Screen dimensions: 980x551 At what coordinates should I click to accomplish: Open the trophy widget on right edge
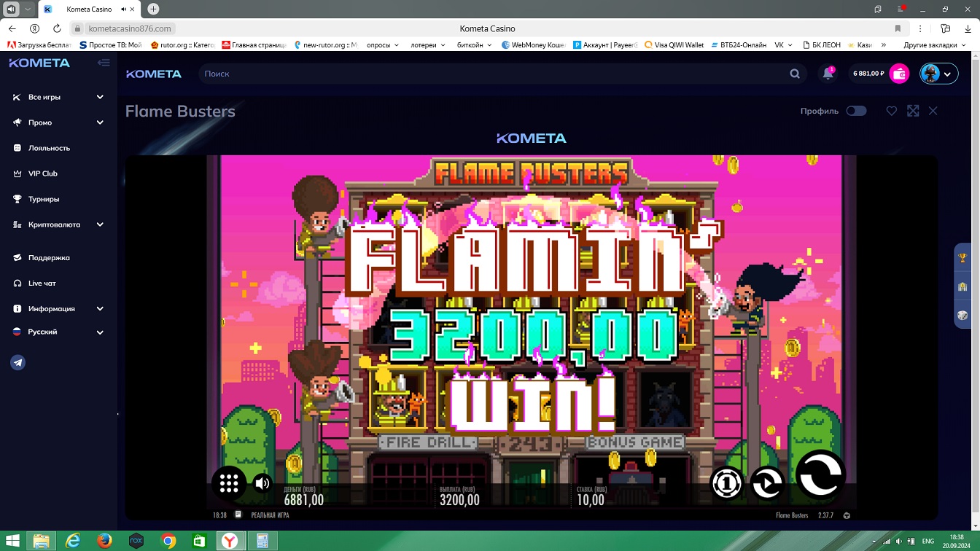tap(962, 257)
